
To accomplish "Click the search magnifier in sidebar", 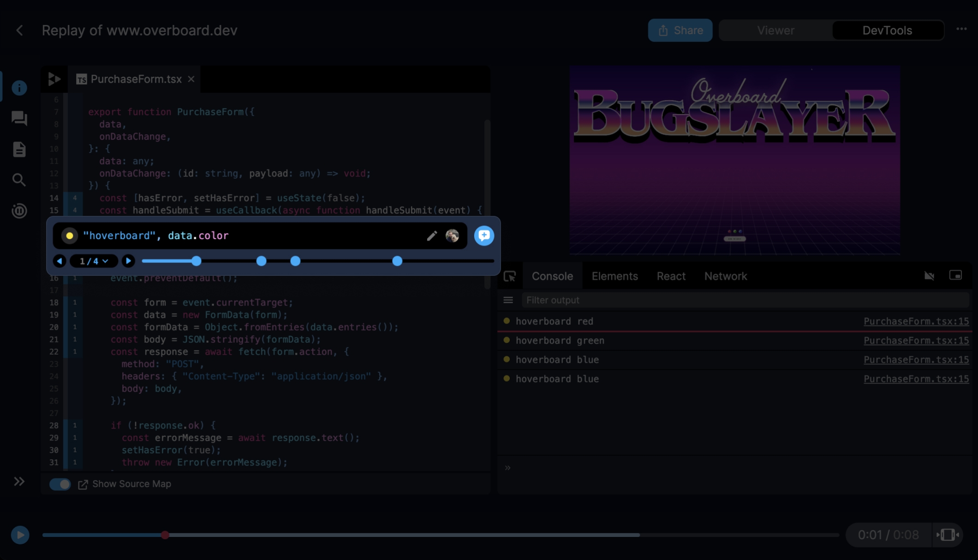I will (19, 180).
